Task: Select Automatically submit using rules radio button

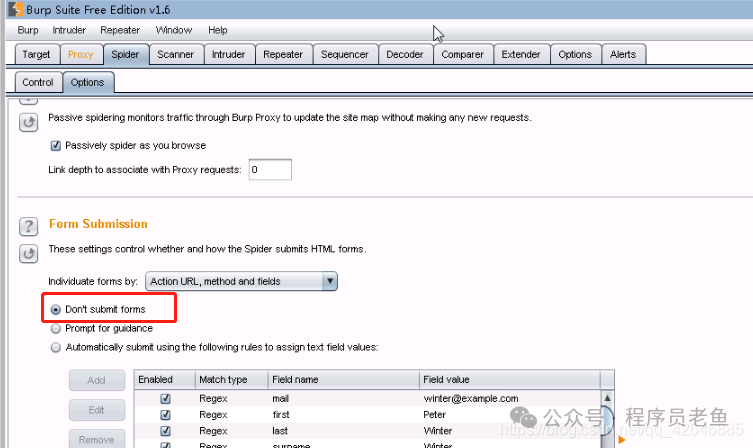Action: point(56,347)
